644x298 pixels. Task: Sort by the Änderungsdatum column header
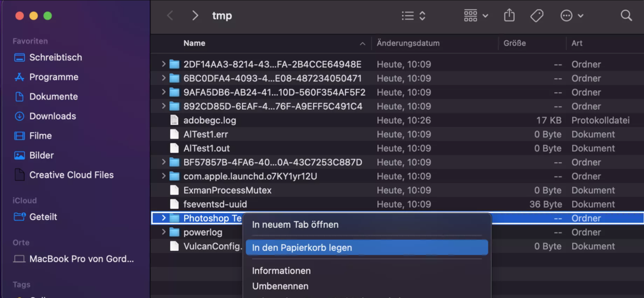[x=408, y=43]
